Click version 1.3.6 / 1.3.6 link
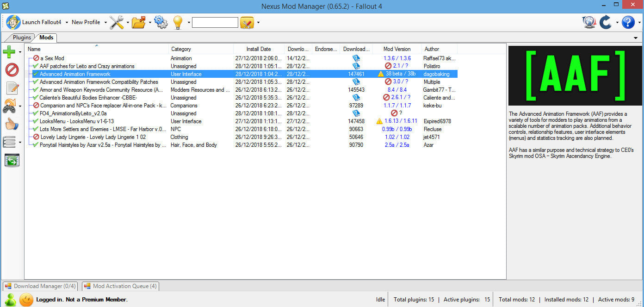This screenshot has width=644, height=307. point(397,58)
